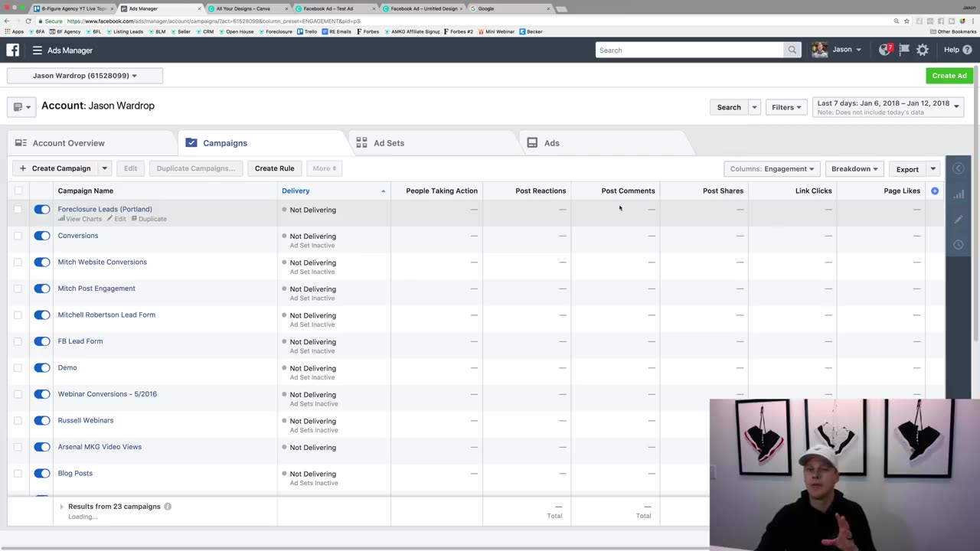The width and height of the screenshot is (980, 551).
Task: Open Columns: Engagement dropdown
Action: pyautogui.click(x=772, y=169)
